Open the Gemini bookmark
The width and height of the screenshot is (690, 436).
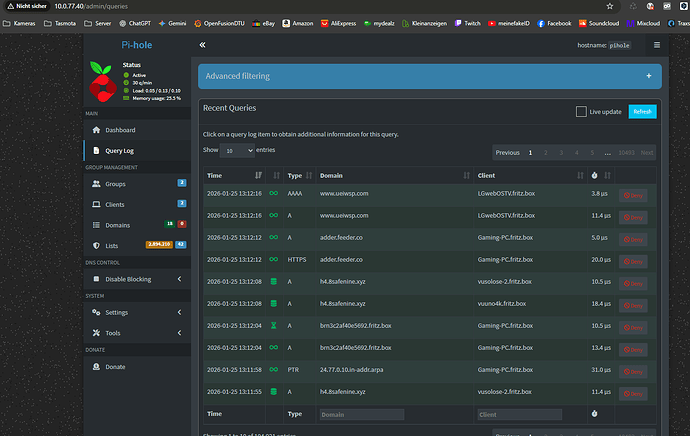(x=172, y=23)
